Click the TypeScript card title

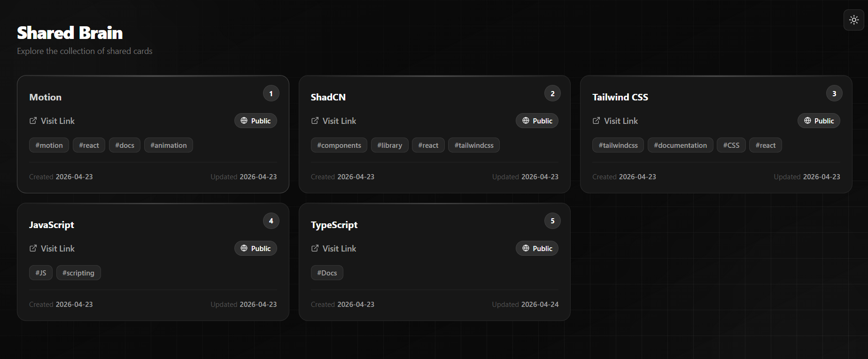(x=334, y=225)
